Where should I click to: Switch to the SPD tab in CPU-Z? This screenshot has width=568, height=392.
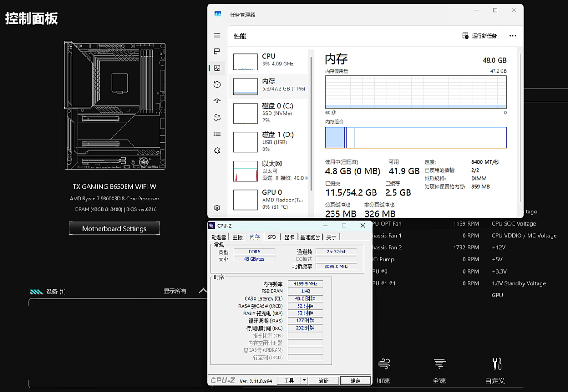(x=272, y=237)
